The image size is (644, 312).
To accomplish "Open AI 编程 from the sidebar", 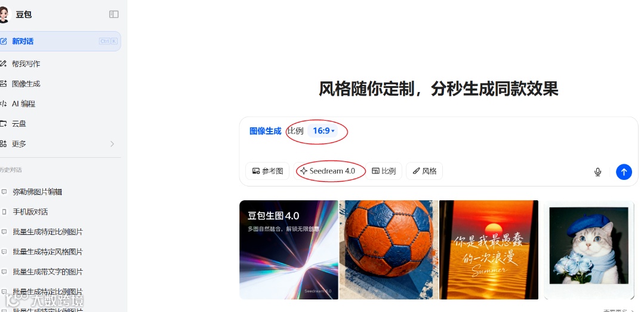I will point(23,103).
